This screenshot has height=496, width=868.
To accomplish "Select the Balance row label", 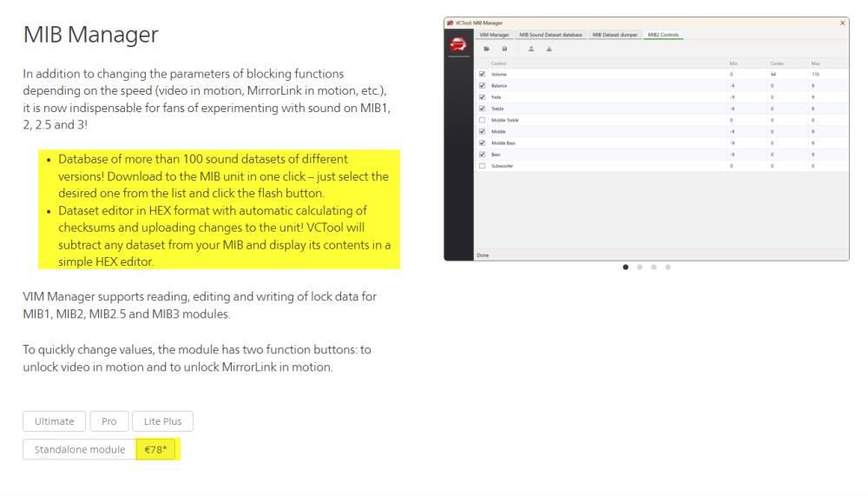I will (499, 86).
